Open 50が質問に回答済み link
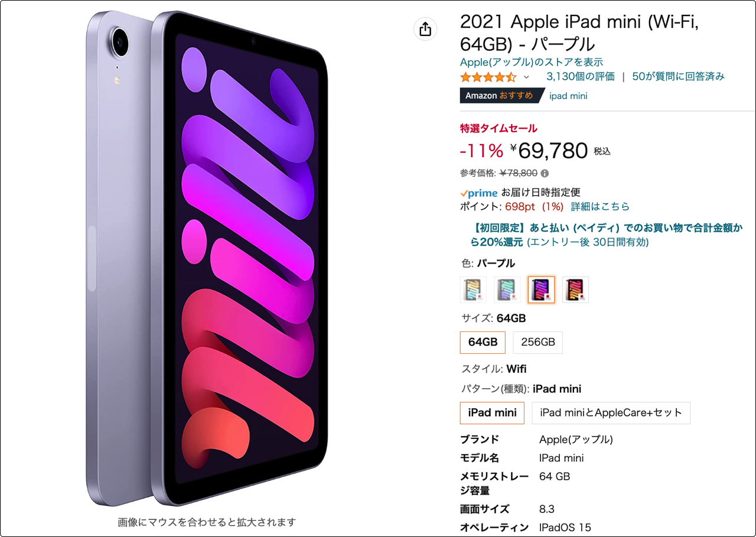This screenshot has height=537, width=756. 678,77
